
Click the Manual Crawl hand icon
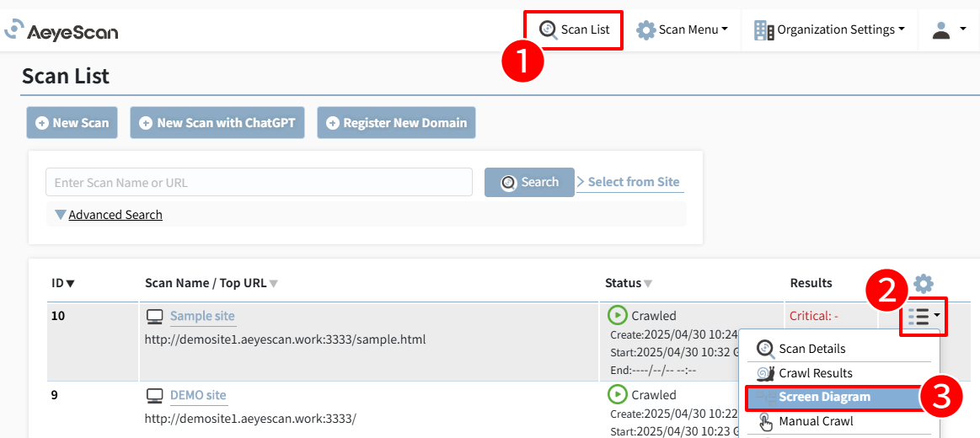[766, 422]
